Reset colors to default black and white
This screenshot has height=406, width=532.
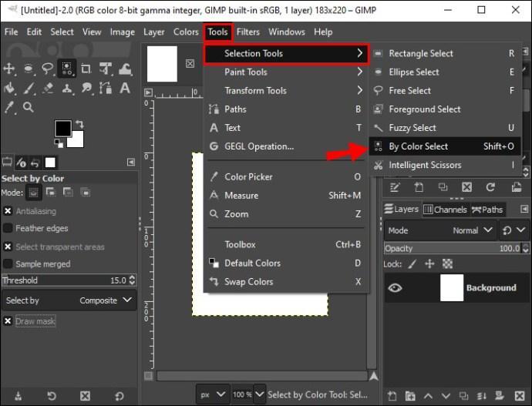click(x=59, y=143)
